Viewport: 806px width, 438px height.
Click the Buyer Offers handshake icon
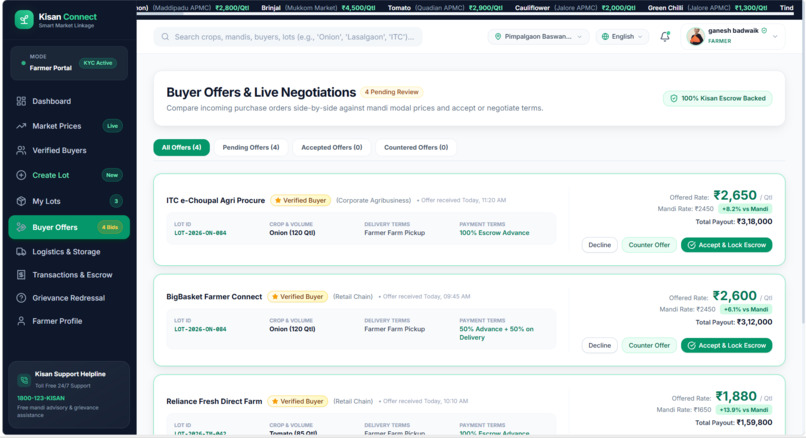(x=21, y=227)
